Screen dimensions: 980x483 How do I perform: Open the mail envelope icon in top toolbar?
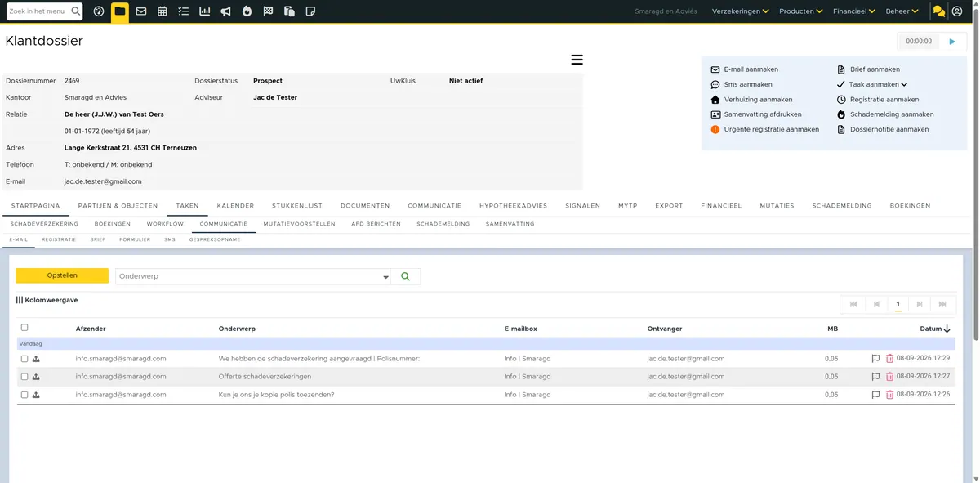pyautogui.click(x=141, y=11)
